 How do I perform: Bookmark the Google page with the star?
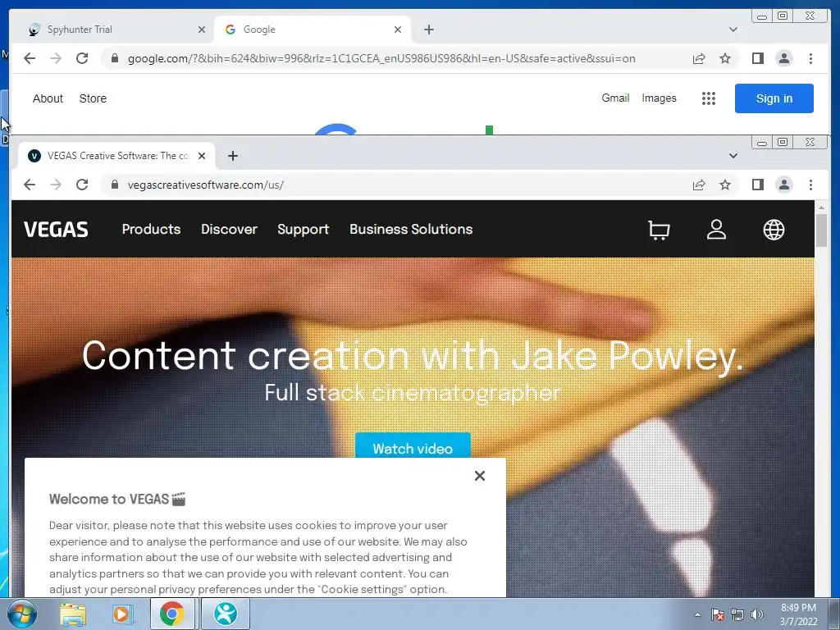(x=725, y=58)
